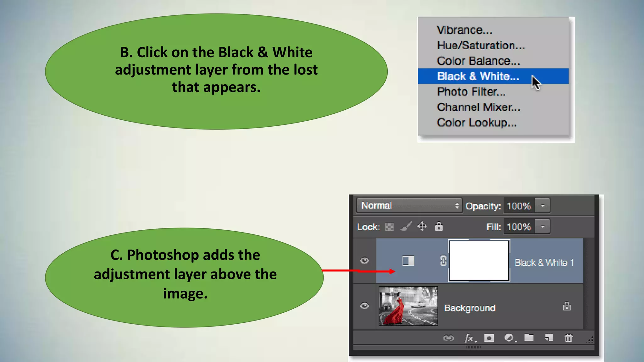The width and height of the screenshot is (644, 362).
Task: Select the Background layer photo thumbnail
Action: click(x=408, y=306)
